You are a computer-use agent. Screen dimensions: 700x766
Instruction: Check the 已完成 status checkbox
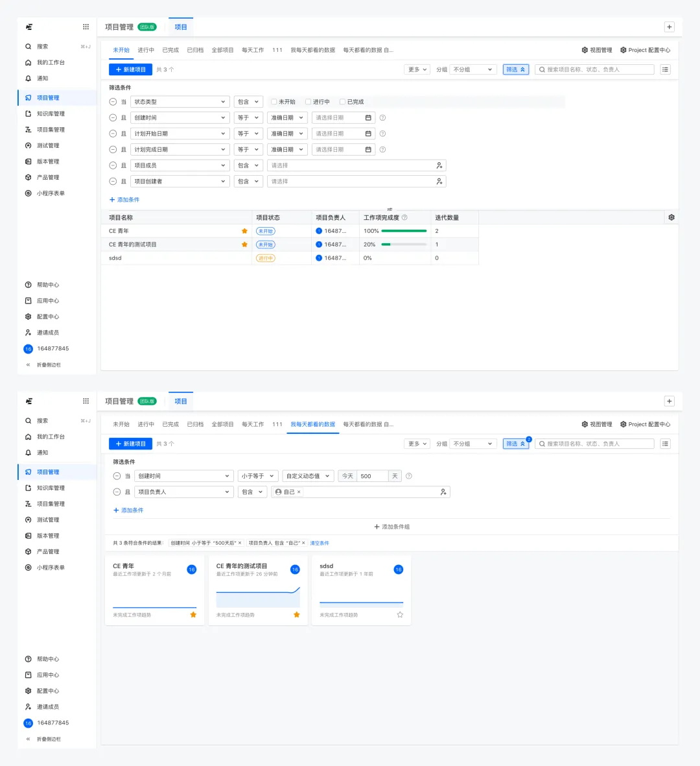pyautogui.click(x=343, y=102)
